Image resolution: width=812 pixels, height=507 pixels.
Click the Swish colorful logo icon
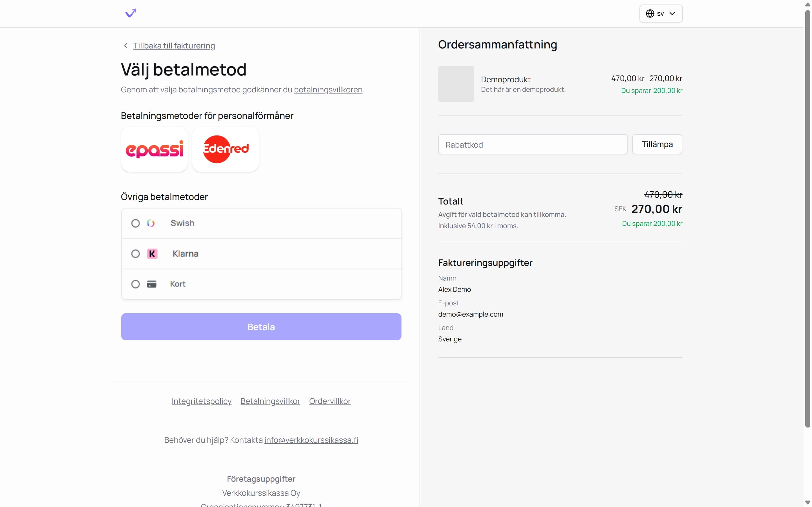point(151,223)
